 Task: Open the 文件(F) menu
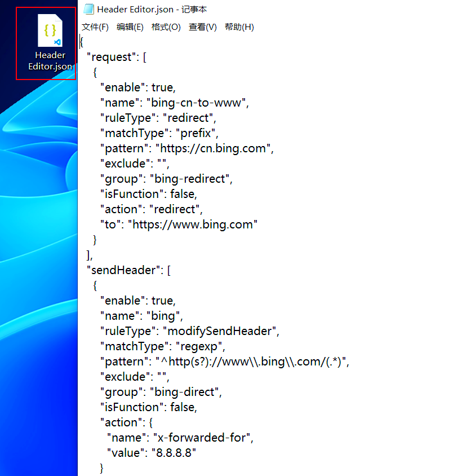95,27
